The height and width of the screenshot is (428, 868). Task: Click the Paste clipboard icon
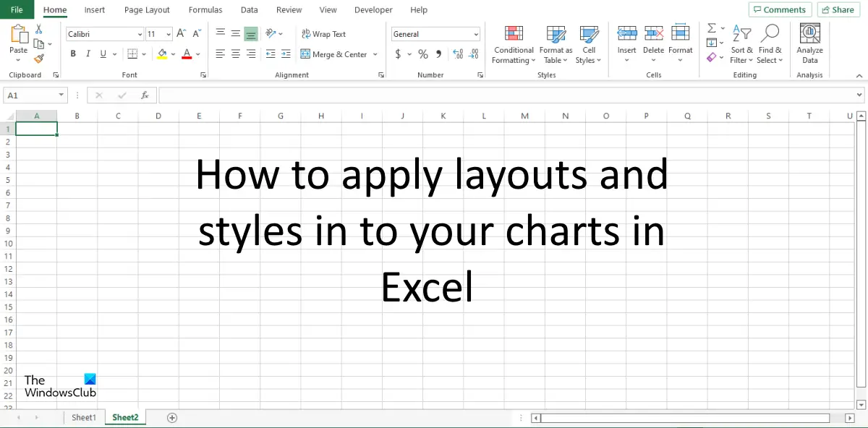19,34
